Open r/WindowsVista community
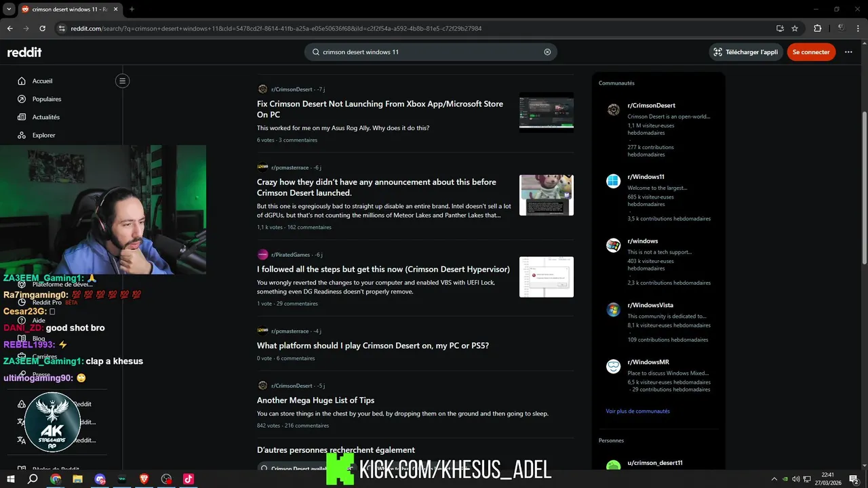Viewport: 868px width, 488px height. coord(650,306)
